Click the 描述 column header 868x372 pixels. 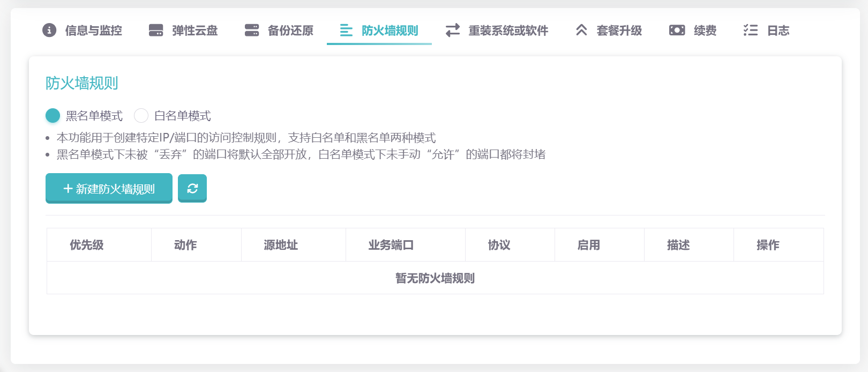678,245
